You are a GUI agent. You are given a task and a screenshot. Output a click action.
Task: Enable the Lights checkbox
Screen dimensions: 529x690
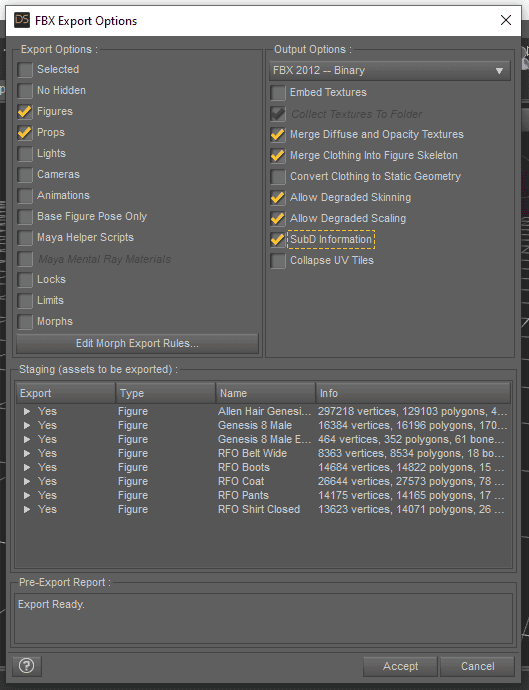pyautogui.click(x=25, y=154)
